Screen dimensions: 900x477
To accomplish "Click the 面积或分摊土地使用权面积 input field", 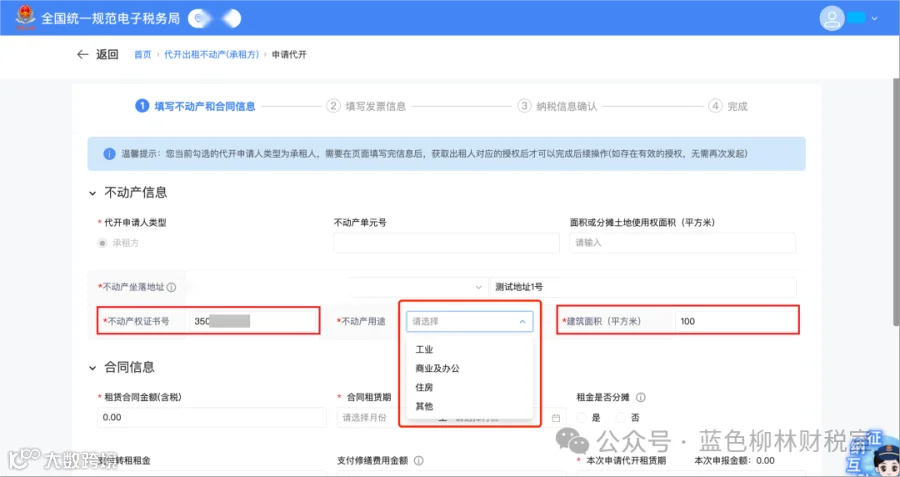I will coord(682,243).
